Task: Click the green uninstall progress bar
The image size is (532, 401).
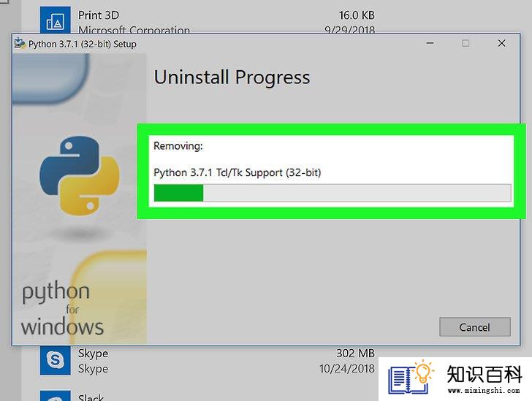Action: coord(332,193)
